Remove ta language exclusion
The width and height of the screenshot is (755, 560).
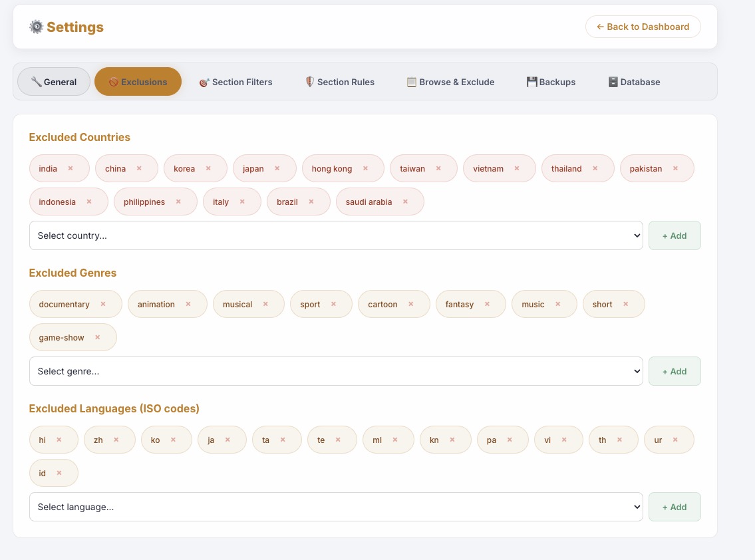(x=283, y=440)
